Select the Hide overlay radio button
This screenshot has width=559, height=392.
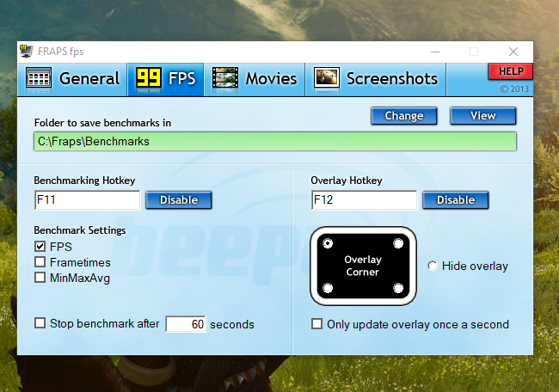tap(433, 266)
